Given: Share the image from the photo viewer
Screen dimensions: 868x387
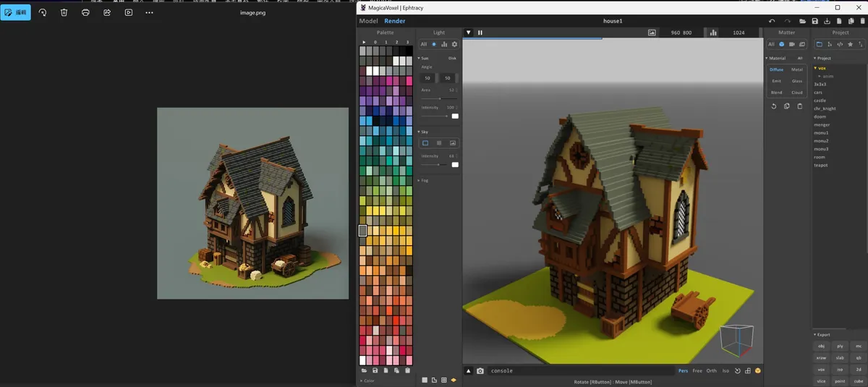Looking at the screenshot, I should click(107, 12).
